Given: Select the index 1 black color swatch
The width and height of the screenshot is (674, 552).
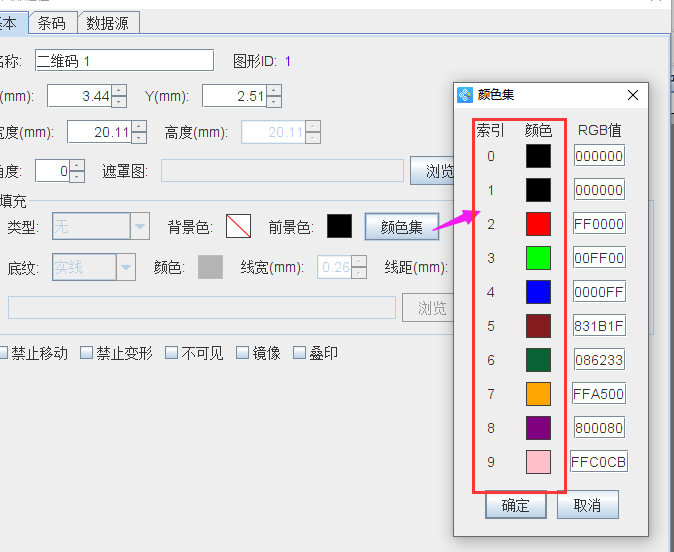Looking at the screenshot, I should click(x=538, y=190).
